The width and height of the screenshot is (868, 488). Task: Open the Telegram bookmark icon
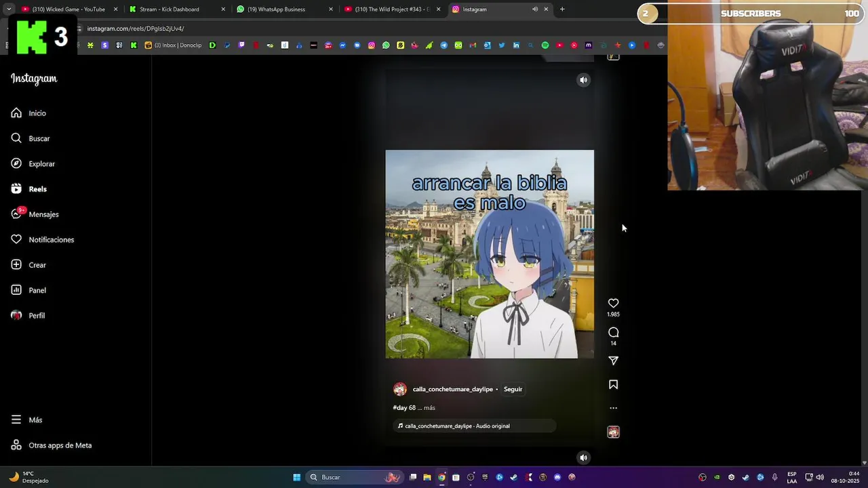pos(443,45)
